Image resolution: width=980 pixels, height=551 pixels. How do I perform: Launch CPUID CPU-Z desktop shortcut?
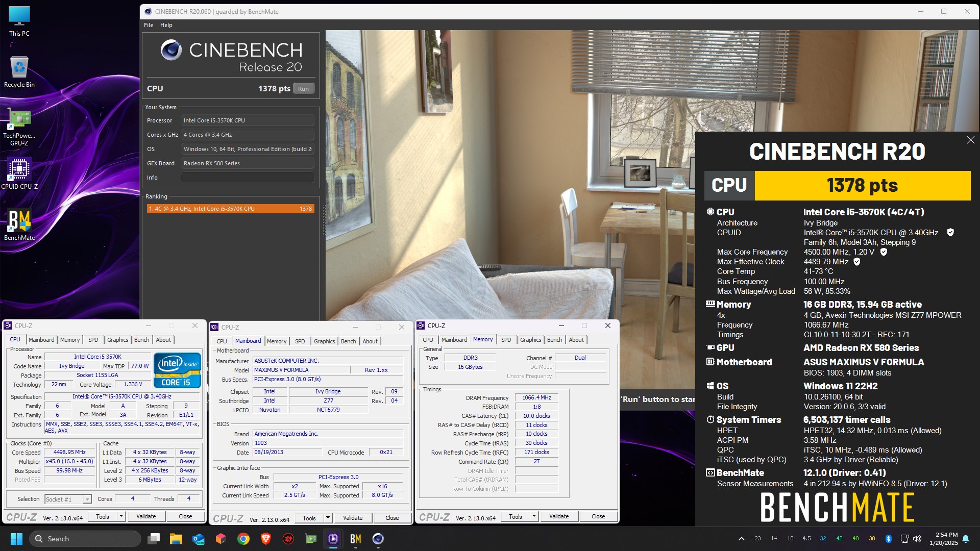[19, 173]
